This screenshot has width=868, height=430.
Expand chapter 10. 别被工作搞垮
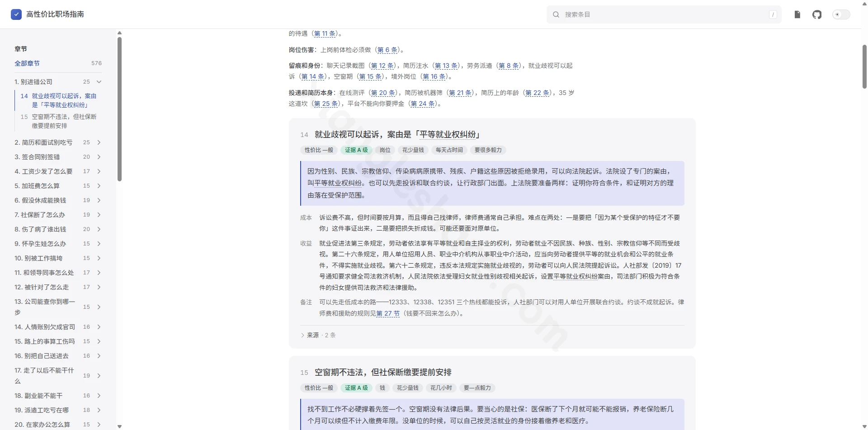pyautogui.click(x=99, y=258)
